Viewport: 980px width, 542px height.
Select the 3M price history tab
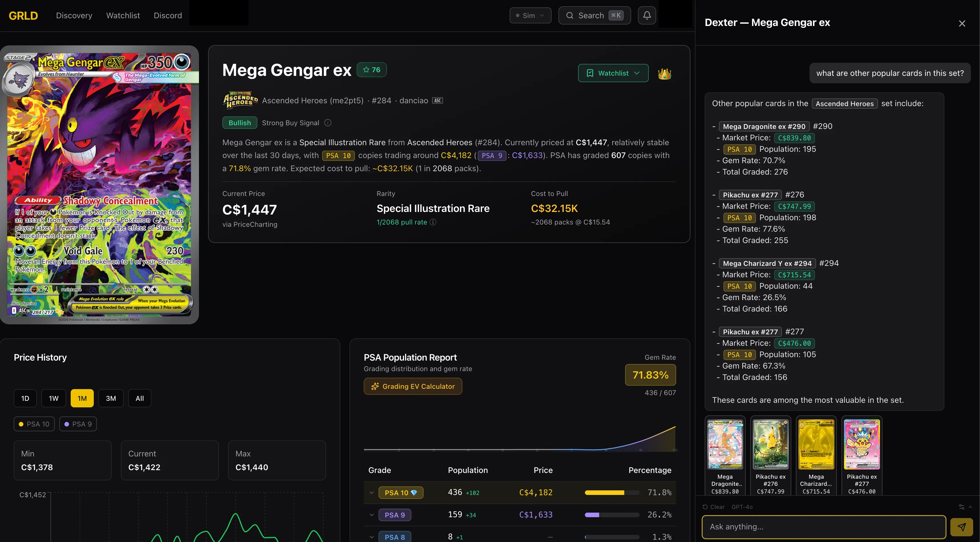111,398
